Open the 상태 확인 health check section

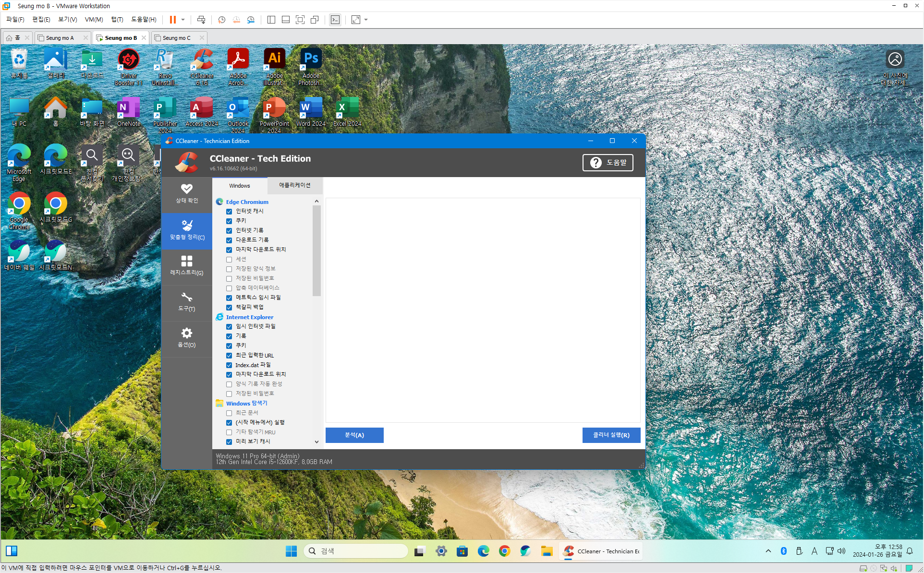point(186,193)
